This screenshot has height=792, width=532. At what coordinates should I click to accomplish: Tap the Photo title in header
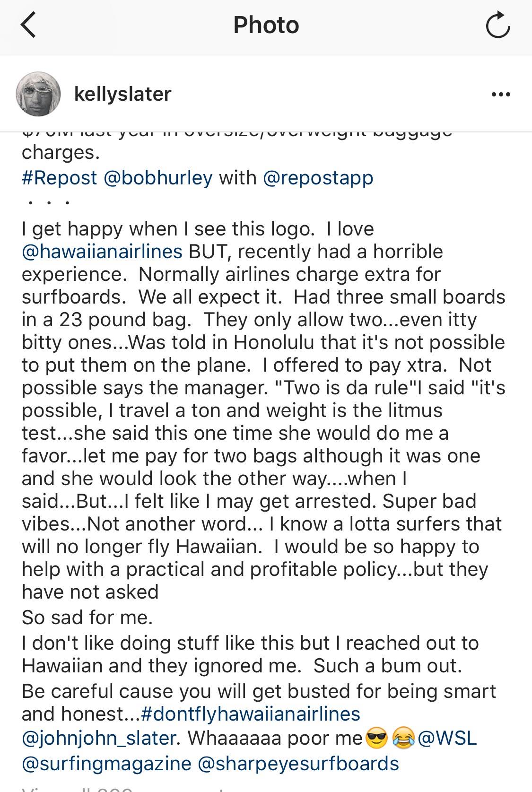tap(266, 26)
